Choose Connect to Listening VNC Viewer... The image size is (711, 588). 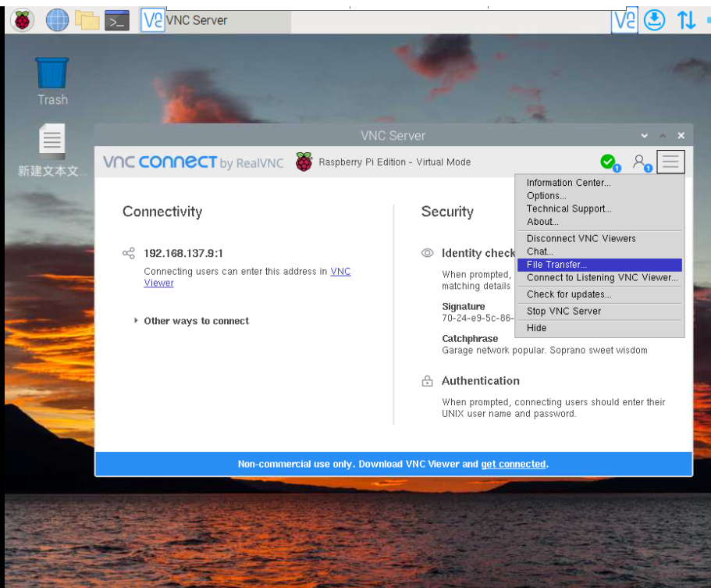click(599, 278)
